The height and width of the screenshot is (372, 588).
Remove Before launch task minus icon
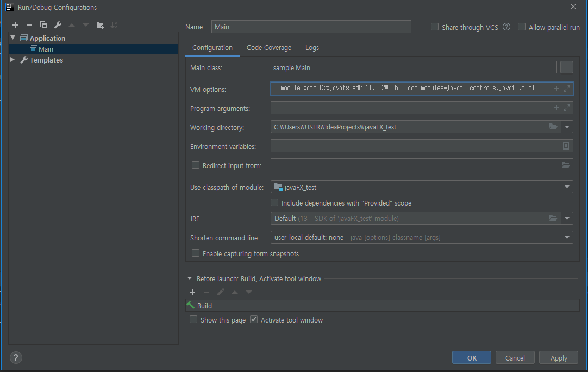pyautogui.click(x=207, y=292)
